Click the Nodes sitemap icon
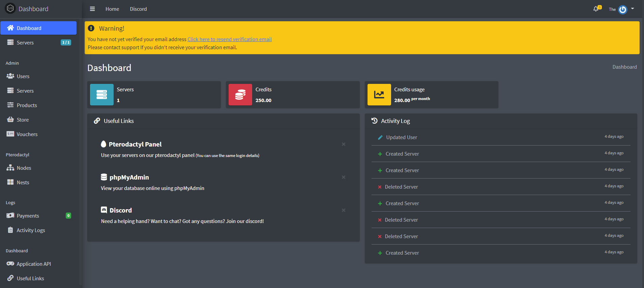This screenshot has width=644, height=288. coord(10,168)
